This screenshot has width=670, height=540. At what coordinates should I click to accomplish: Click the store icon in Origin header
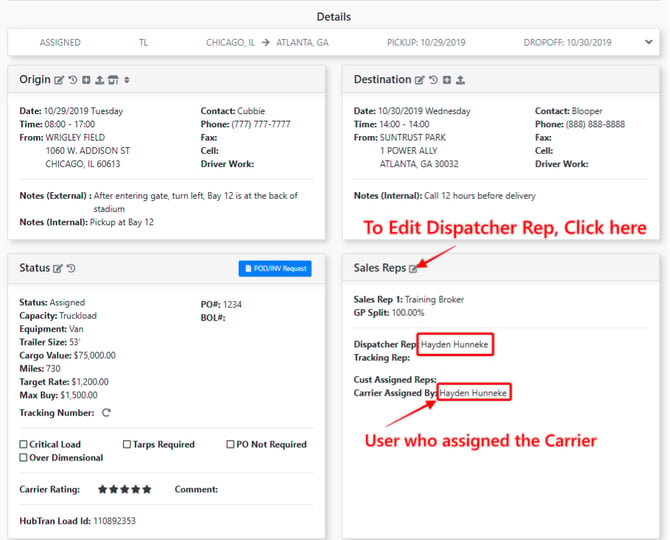113,80
